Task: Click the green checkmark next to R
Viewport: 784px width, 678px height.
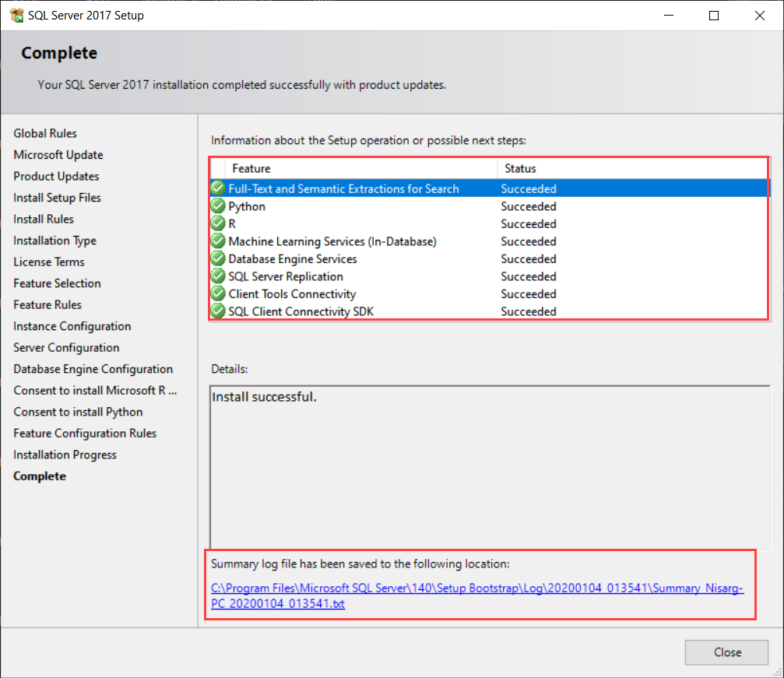Action: pos(217,223)
